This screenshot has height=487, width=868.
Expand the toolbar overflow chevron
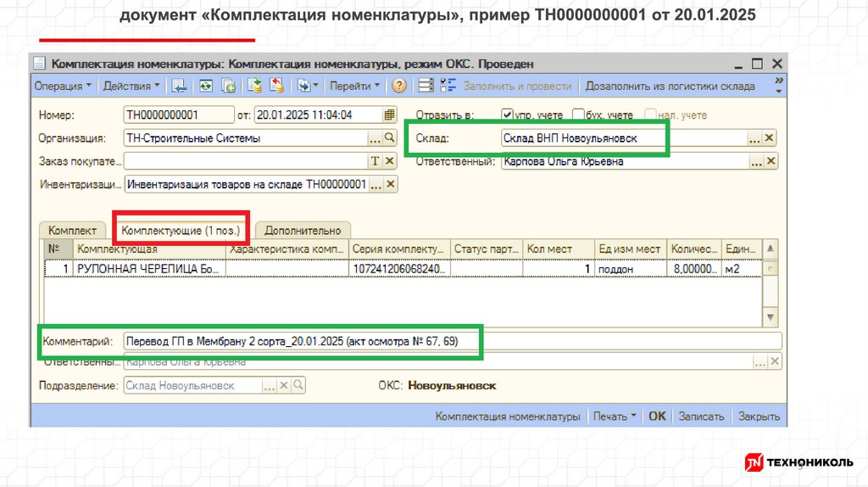tap(779, 86)
